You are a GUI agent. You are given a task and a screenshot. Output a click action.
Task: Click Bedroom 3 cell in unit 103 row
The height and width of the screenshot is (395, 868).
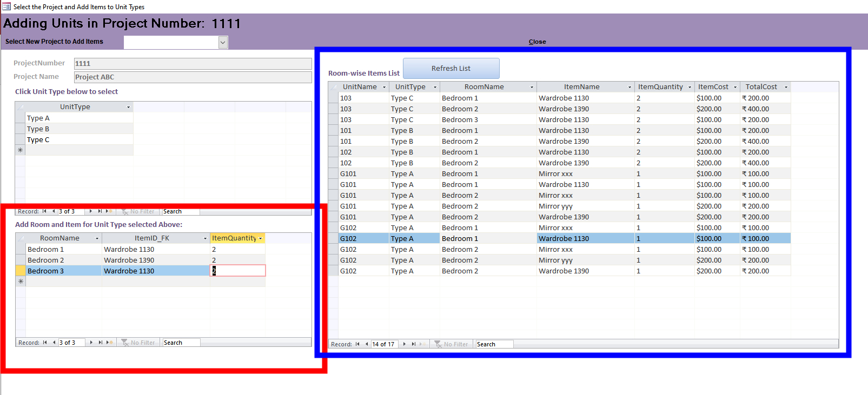(x=488, y=119)
